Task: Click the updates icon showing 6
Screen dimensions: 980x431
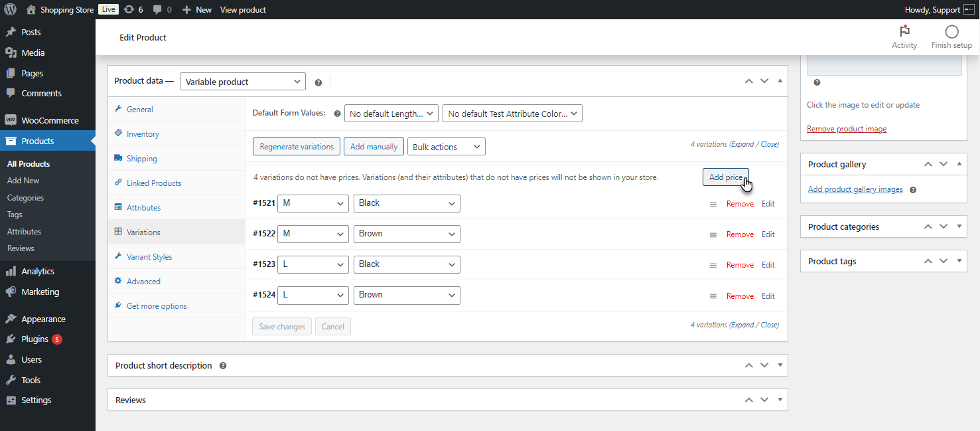Action: pos(133,10)
